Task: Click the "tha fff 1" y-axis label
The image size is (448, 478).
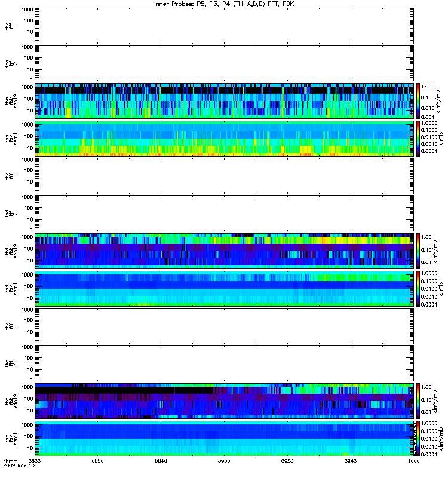Action: [x=11, y=26]
